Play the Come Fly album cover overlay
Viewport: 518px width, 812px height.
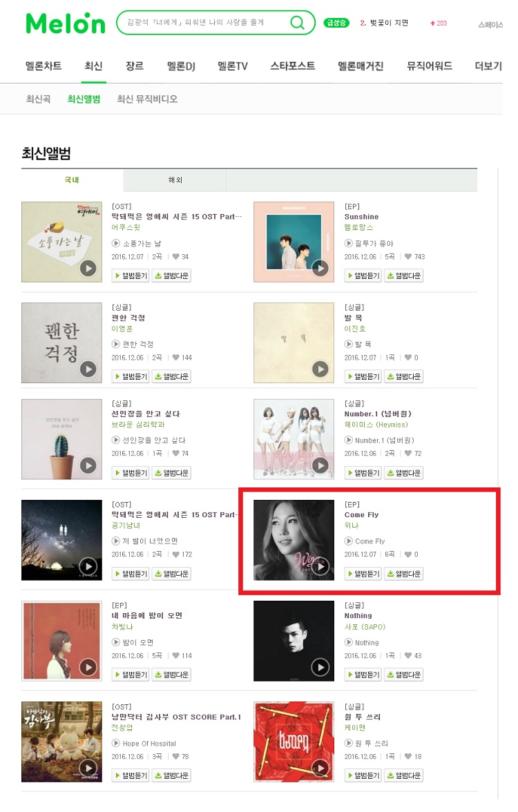click(320, 566)
